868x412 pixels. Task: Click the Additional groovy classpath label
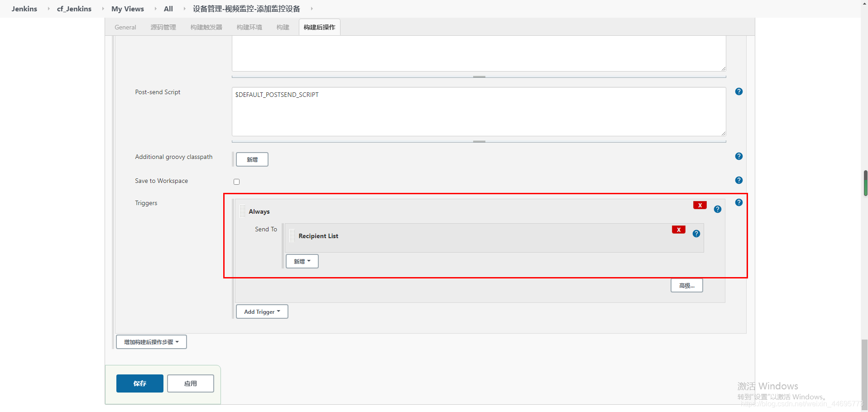click(174, 157)
